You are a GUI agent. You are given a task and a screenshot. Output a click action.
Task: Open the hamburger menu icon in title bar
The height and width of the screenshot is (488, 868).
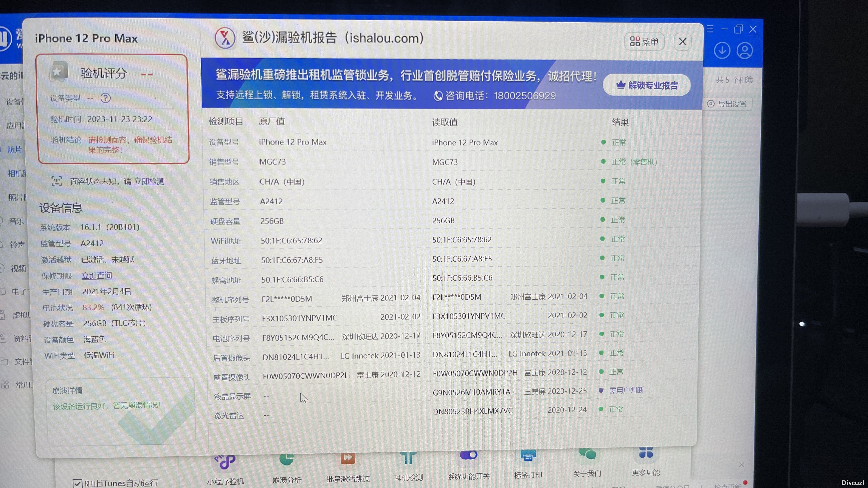[x=710, y=29]
